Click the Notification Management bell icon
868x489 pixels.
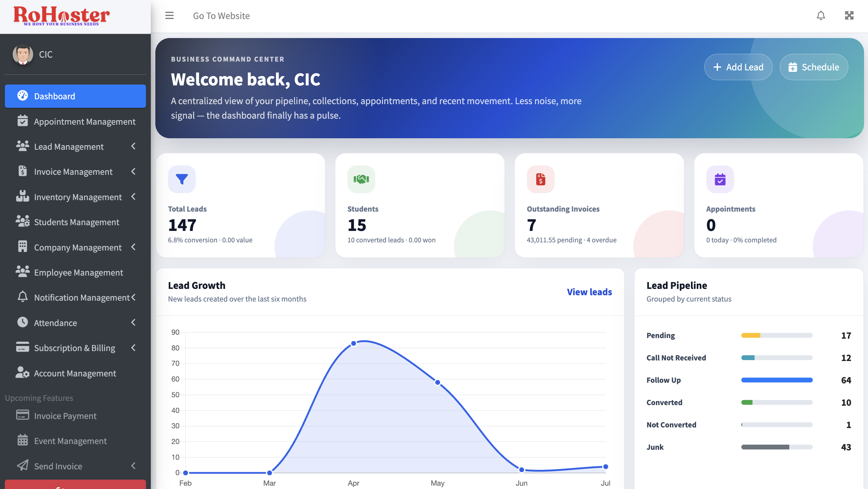pos(23,297)
